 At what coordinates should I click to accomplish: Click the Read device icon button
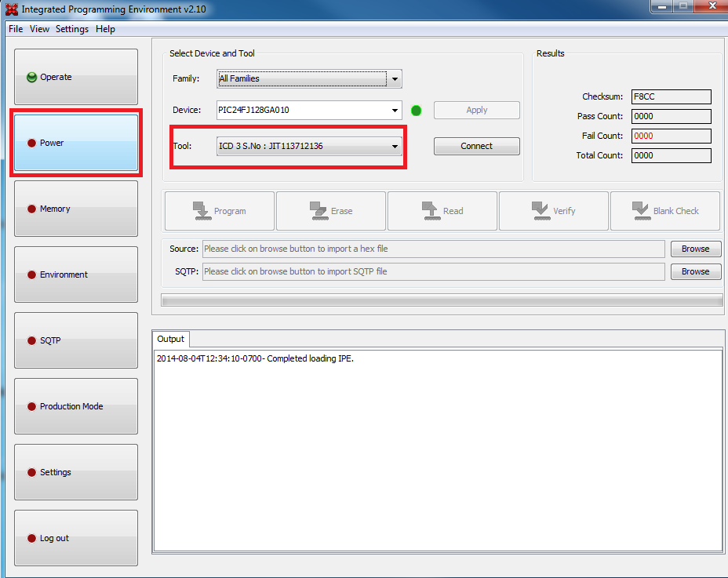(442, 211)
